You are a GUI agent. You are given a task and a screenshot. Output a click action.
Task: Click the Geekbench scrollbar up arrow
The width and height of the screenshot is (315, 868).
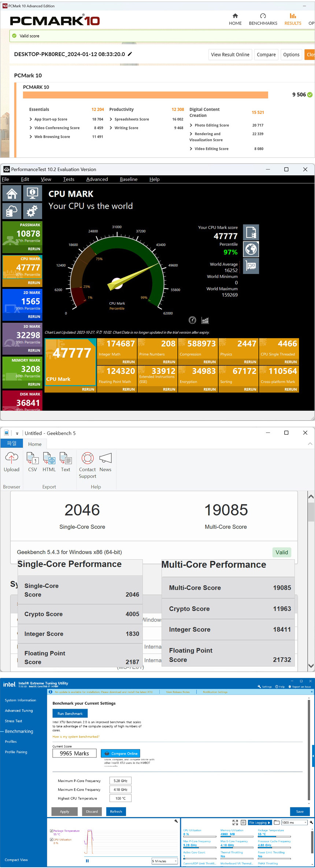tap(311, 497)
